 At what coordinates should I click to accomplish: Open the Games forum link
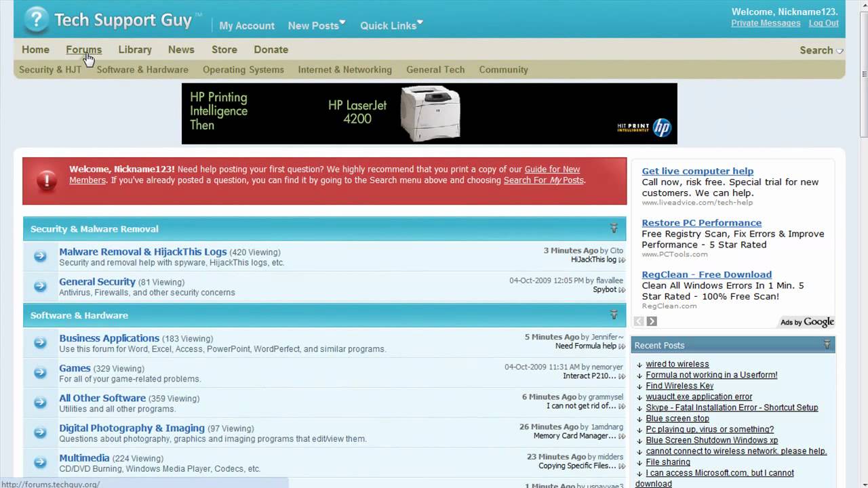click(x=75, y=368)
